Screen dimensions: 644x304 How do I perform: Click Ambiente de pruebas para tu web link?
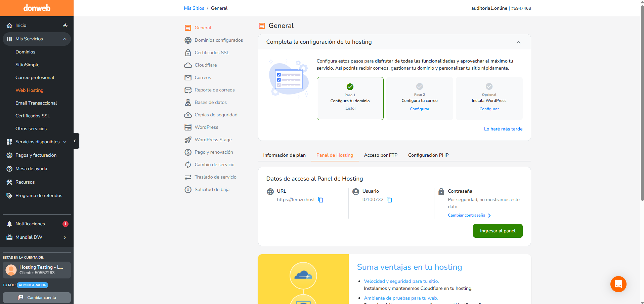point(401,298)
